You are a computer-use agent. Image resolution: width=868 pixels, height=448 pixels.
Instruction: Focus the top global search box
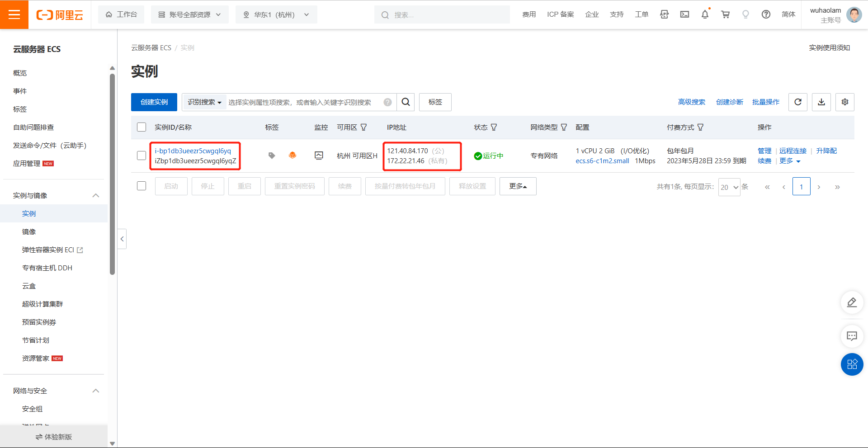coord(442,14)
